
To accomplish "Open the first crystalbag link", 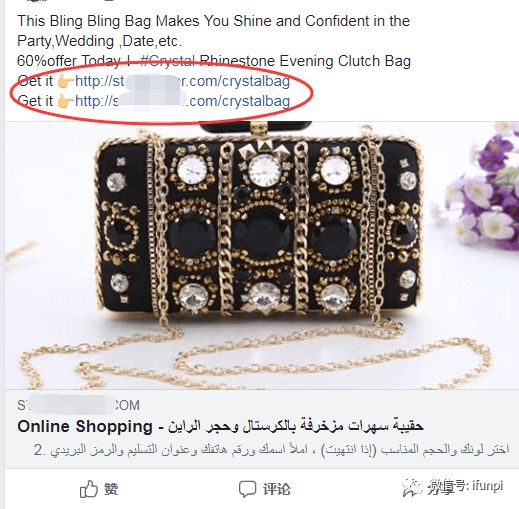I will (x=182, y=81).
